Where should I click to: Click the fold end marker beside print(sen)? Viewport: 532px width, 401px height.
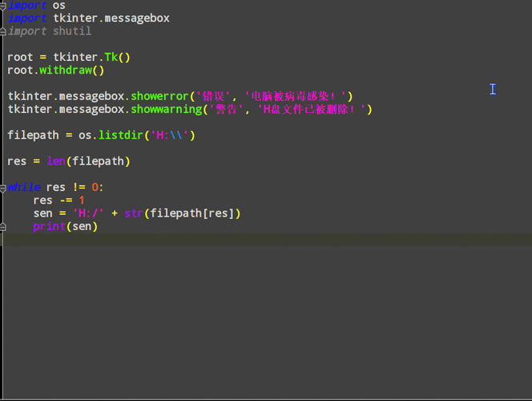2,227
